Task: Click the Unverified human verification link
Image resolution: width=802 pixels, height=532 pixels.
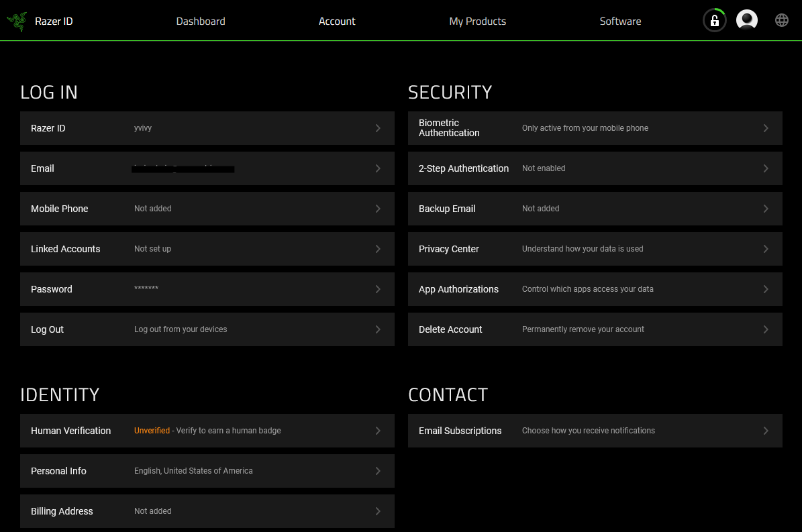Action: [x=151, y=430]
